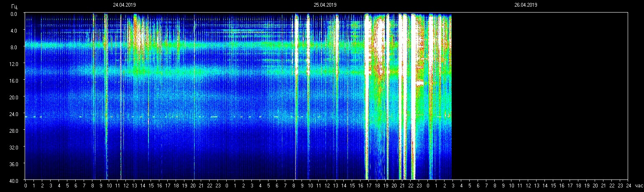Select hour 12 tick below 24.04.2019
The height and width of the screenshot is (192, 644).
[126, 185]
